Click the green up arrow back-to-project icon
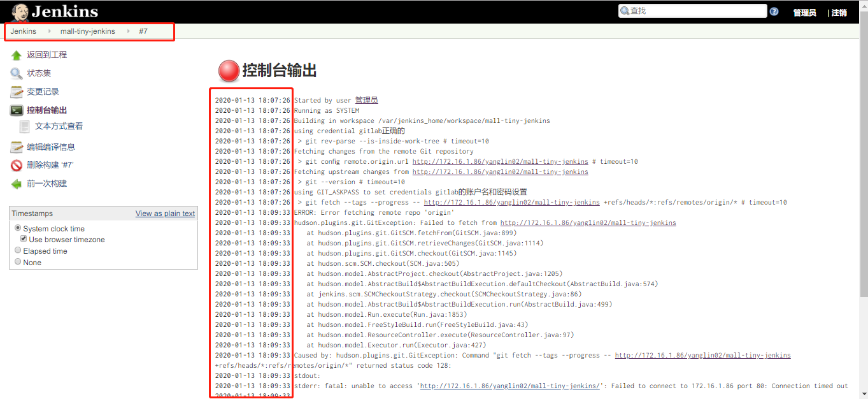 click(17, 55)
